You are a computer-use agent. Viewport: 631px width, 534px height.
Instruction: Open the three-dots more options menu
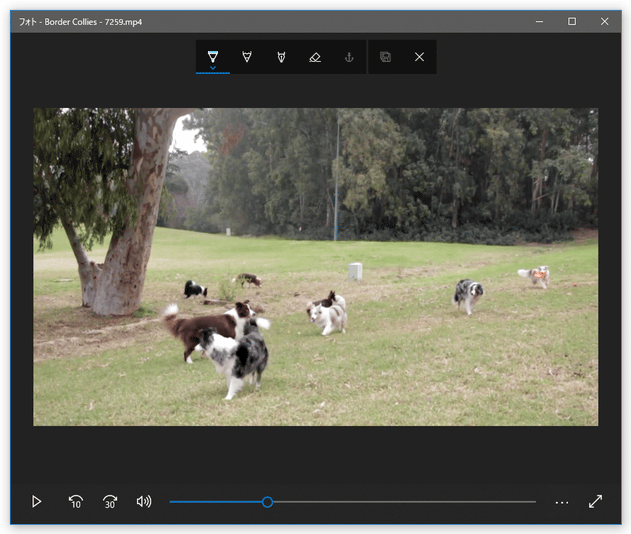(x=562, y=502)
